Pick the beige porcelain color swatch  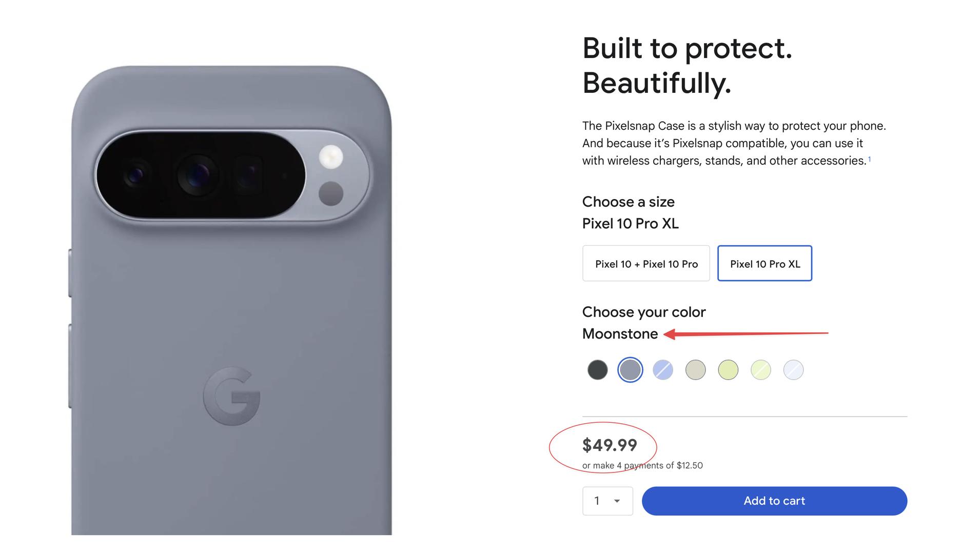coord(695,370)
